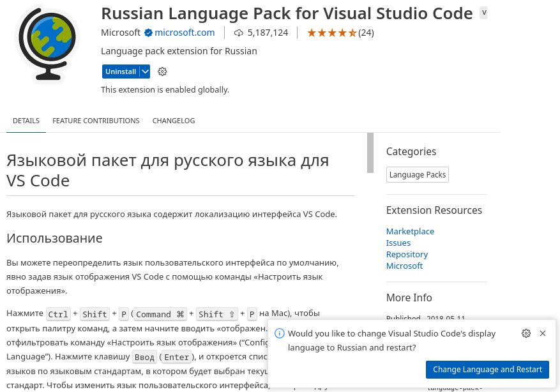Dismiss the language change notification
Viewport: 560px width, 392px height.
pos(543,333)
